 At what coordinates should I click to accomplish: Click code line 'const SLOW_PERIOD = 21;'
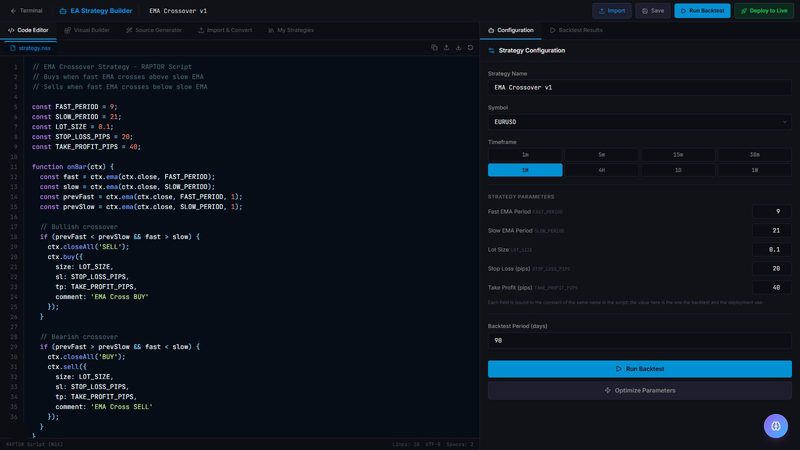pos(77,117)
